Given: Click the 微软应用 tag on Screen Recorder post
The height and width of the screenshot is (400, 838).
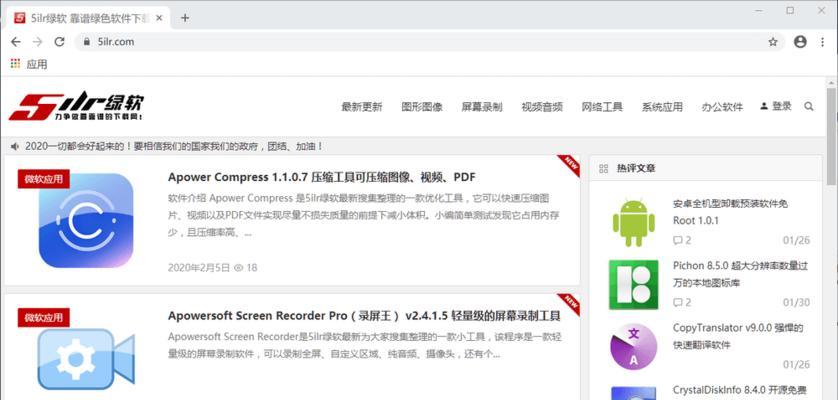Looking at the screenshot, I should click(44, 317).
